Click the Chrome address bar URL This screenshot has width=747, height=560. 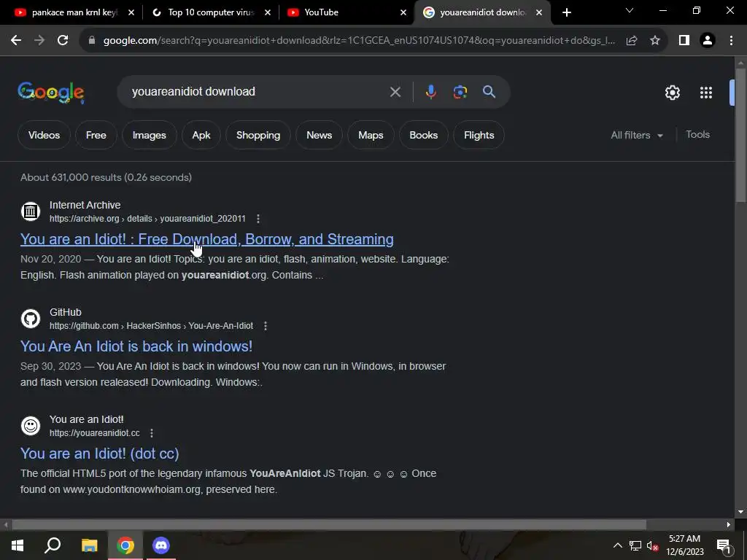pos(359,41)
